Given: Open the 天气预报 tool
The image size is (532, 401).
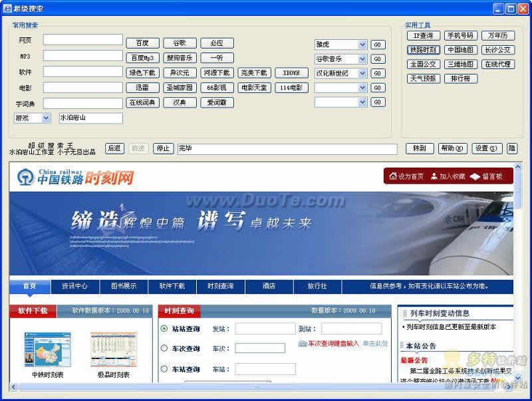Looking at the screenshot, I should click(x=424, y=78).
